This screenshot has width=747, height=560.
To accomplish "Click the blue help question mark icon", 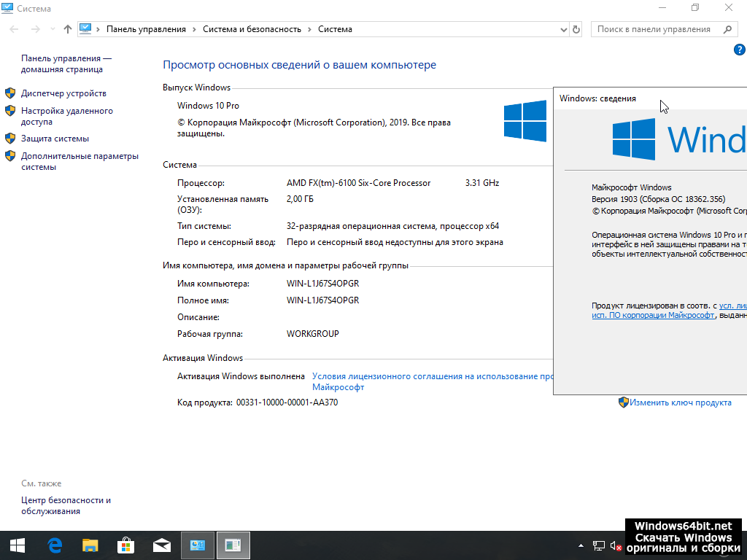I will (739, 50).
